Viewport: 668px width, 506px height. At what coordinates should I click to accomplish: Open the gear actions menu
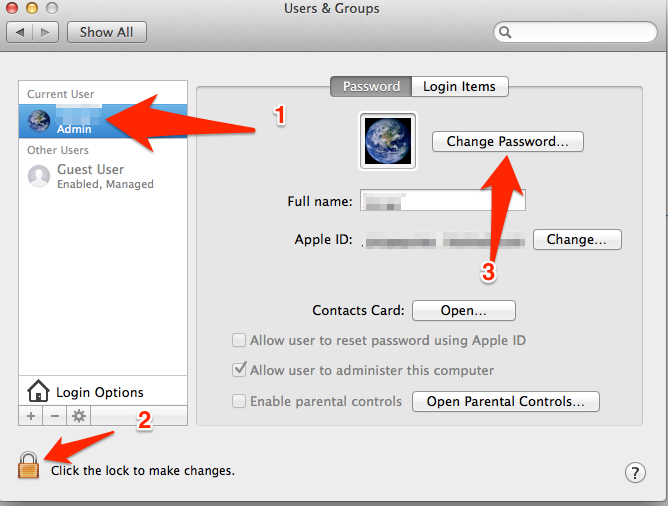[78, 415]
